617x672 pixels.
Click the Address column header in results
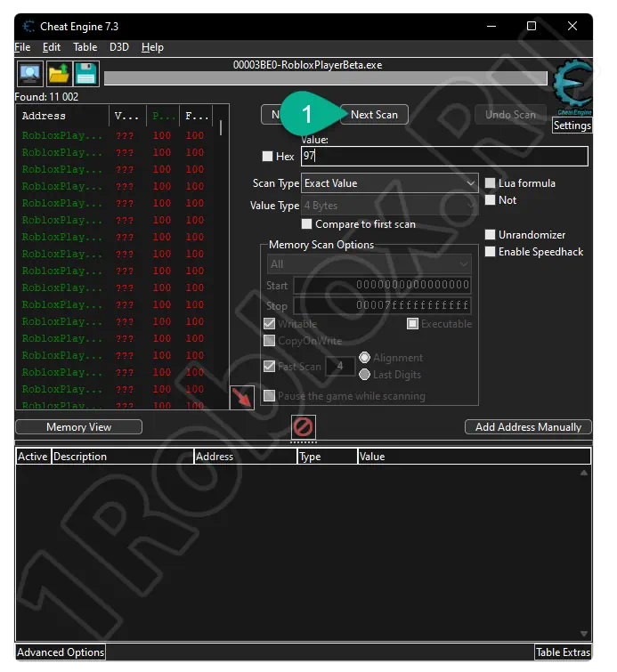(62, 116)
